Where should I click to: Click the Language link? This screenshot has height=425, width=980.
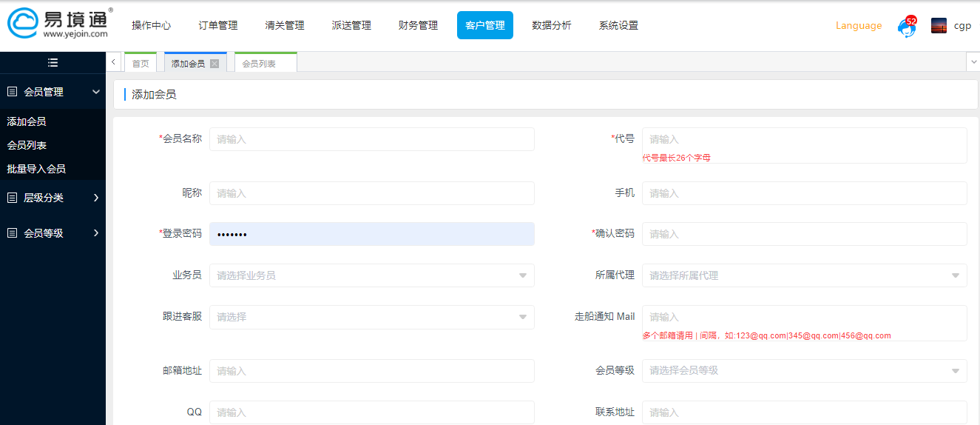click(859, 26)
